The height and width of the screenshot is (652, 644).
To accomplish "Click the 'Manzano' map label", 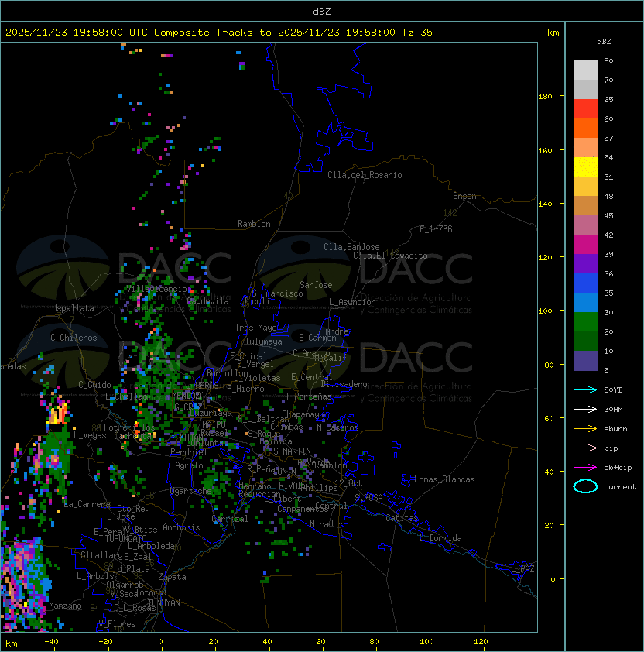I will [x=65, y=606].
